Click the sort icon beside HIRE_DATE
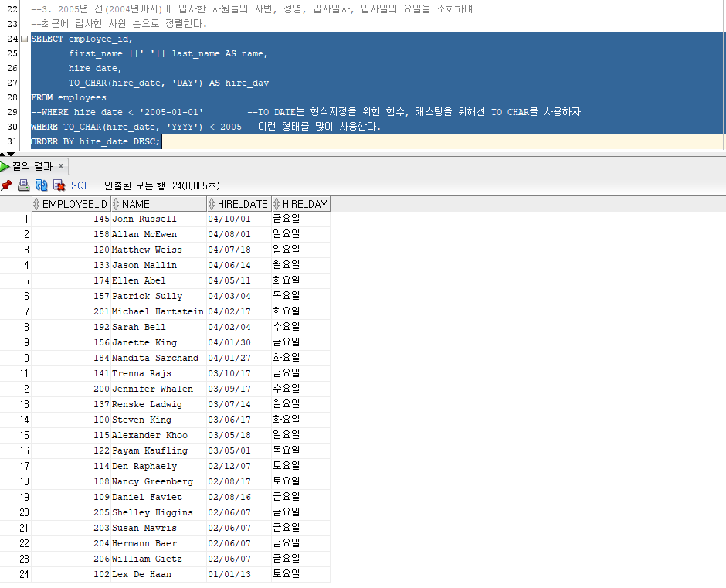Image resolution: width=726 pixels, height=588 pixels. (x=212, y=204)
